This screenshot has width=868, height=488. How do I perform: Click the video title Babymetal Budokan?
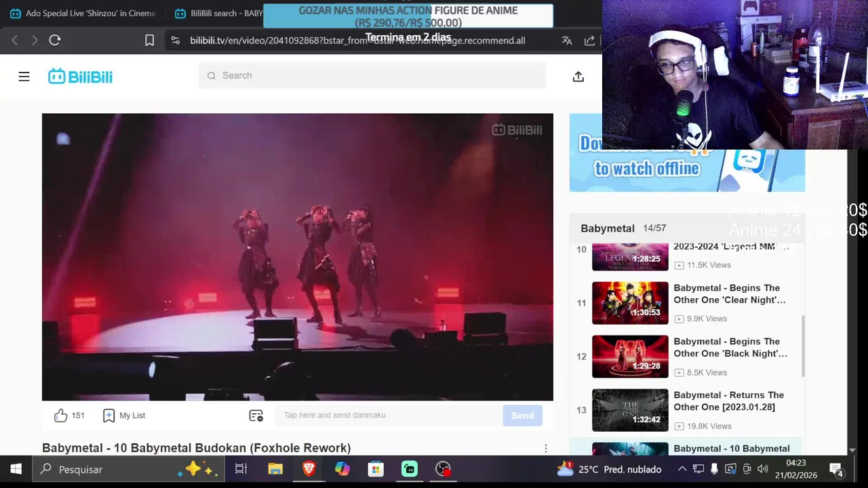click(x=197, y=448)
